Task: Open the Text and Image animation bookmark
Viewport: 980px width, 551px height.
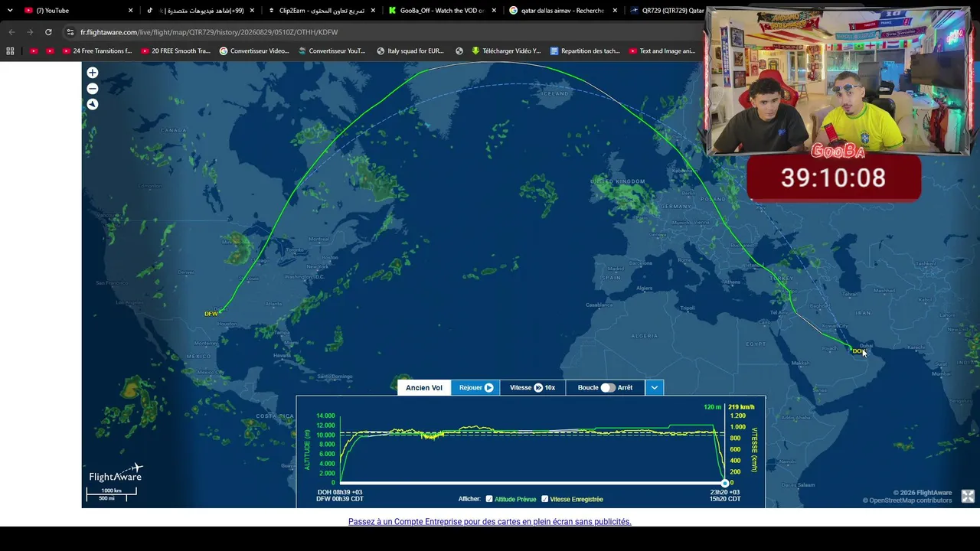Action: point(662,51)
